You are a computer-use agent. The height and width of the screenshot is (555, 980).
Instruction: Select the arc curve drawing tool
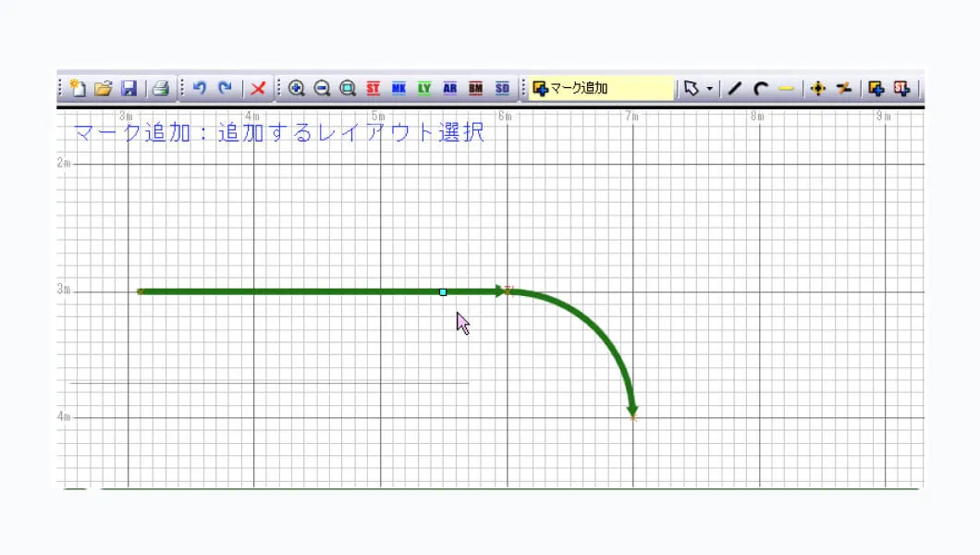[x=760, y=89]
